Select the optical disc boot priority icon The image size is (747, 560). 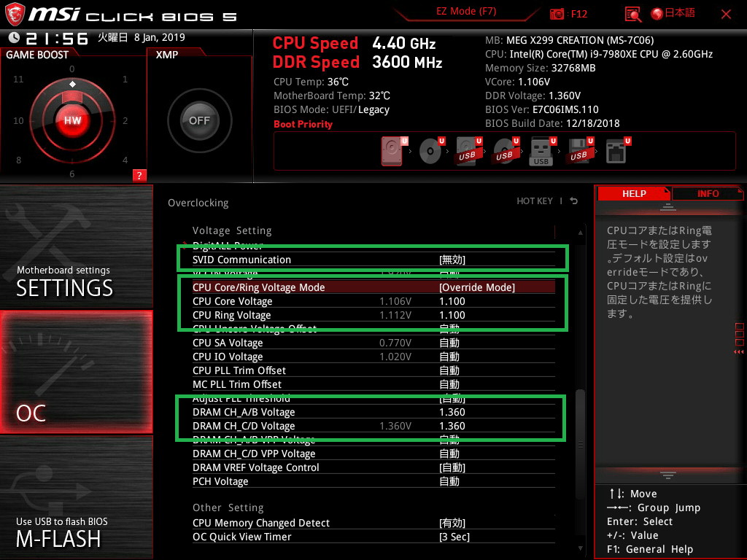[432, 150]
